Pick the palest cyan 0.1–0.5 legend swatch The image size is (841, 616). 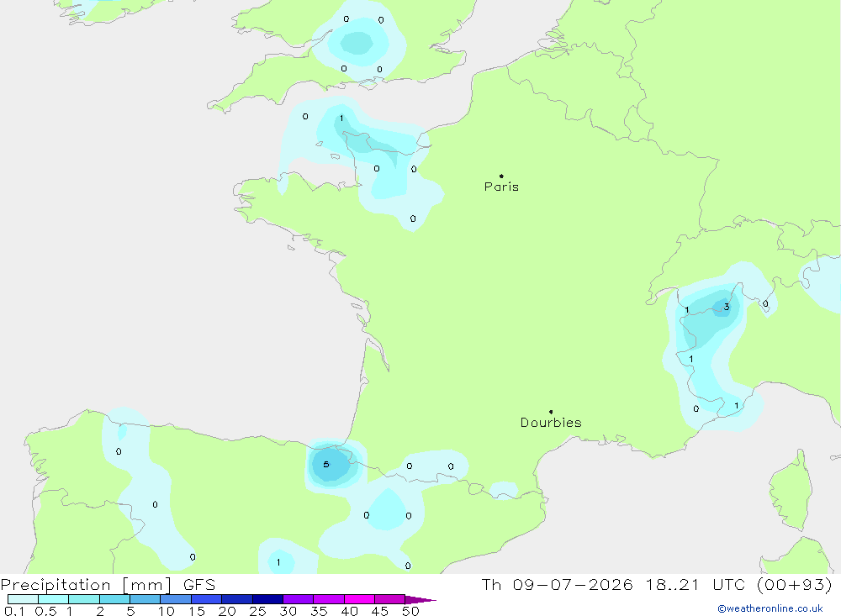[x=23, y=599]
